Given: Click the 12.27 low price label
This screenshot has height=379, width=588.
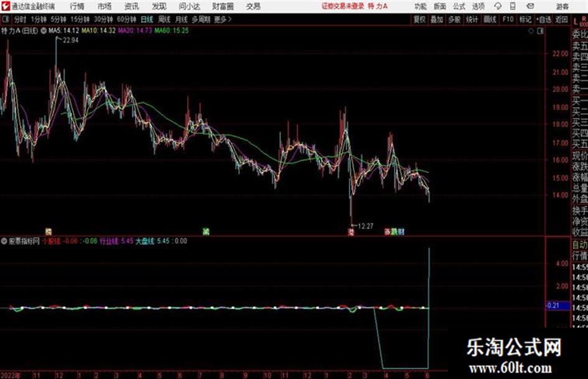Looking at the screenshot, I should tap(365, 226).
